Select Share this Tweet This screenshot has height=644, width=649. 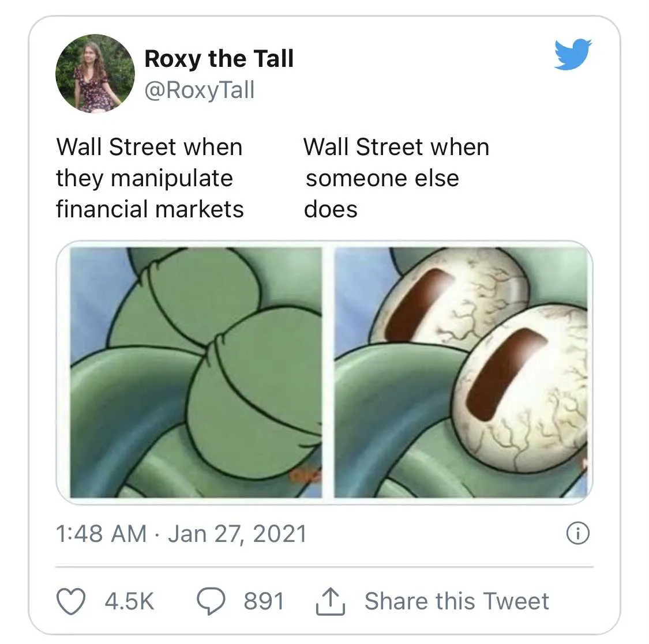pyautogui.click(x=456, y=600)
